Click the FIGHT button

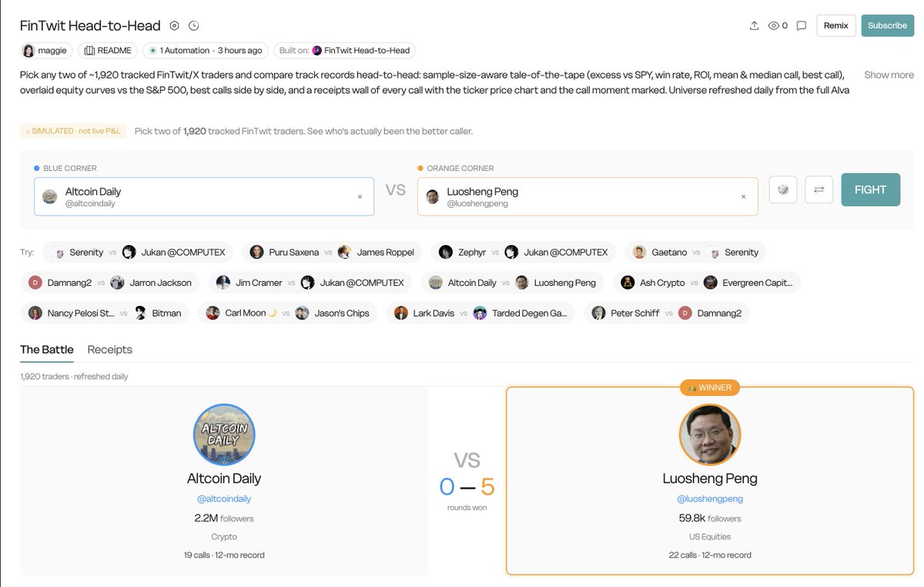tap(870, 190)
